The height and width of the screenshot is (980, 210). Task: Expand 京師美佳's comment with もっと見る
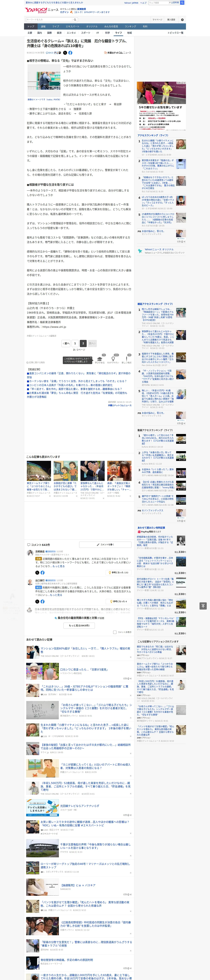point(59,566)
